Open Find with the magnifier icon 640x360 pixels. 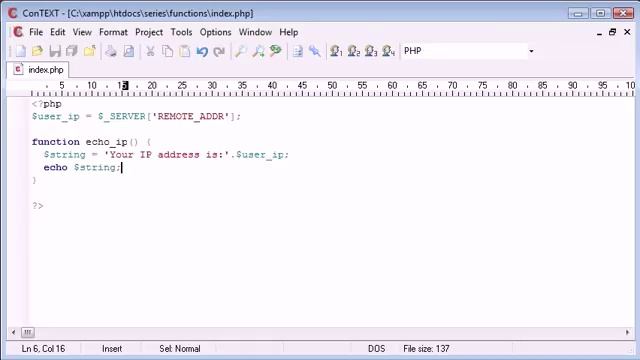pos(241,51)
